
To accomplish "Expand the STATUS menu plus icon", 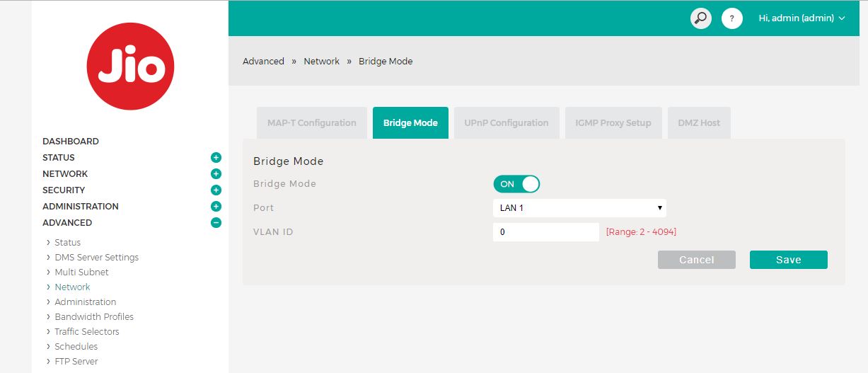I will tap(216, 158).
